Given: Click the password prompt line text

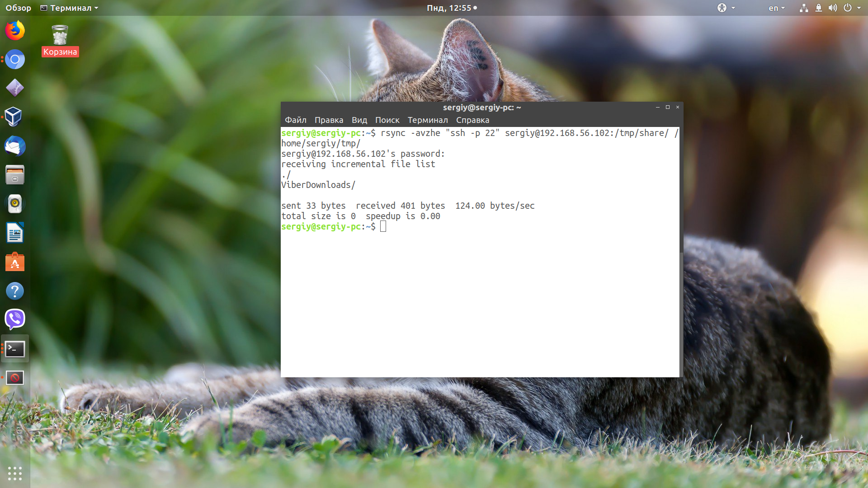Looking at the screenshot, I should [x=363, y=154].
